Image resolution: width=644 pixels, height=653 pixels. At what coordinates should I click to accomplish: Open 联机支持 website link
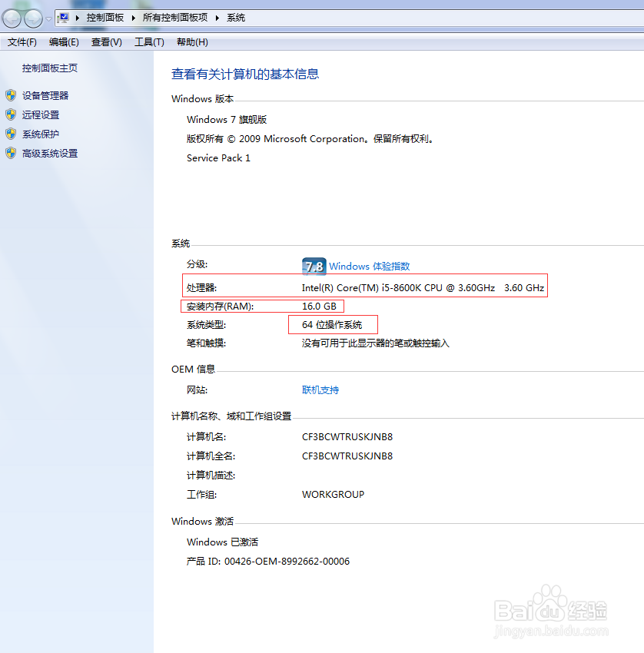pyautogui.click(x=320, y=390)
